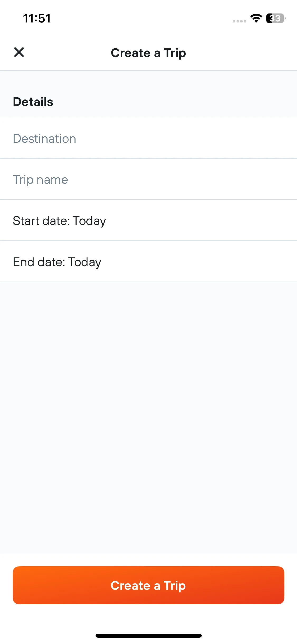Image resolution: width=297 pixels, height=644 pixels.
Task: Click the Start date label text
Action: tap(41, 221)
